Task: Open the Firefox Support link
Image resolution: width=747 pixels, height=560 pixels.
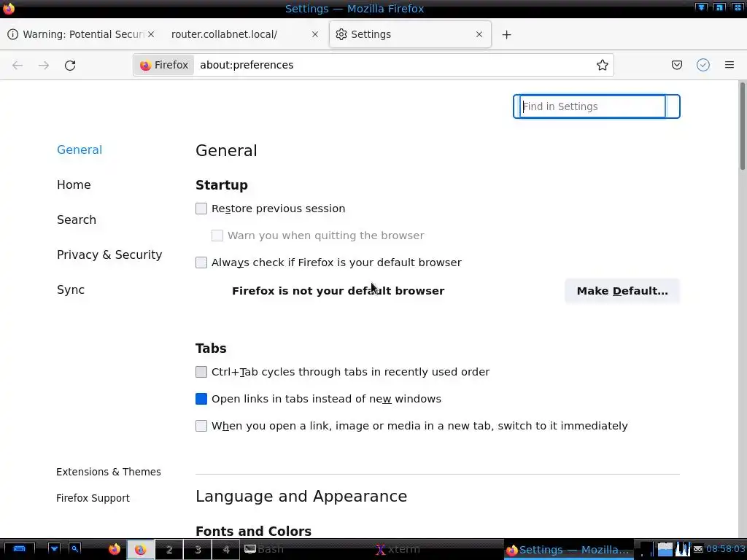Action: pos(93,498)
